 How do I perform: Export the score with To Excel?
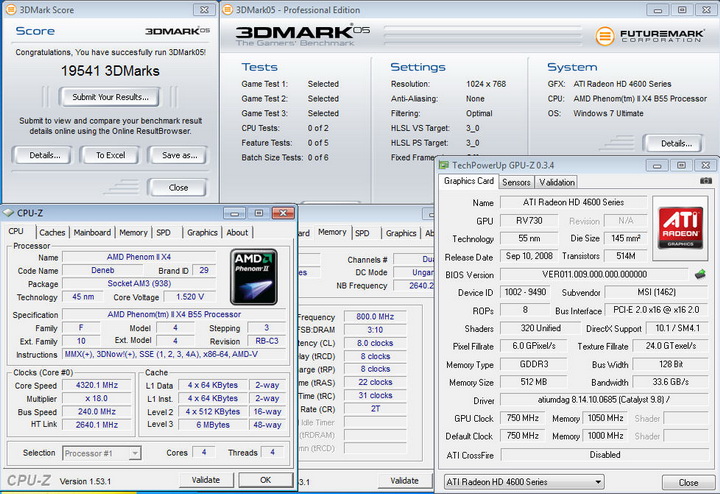(109, 155)
